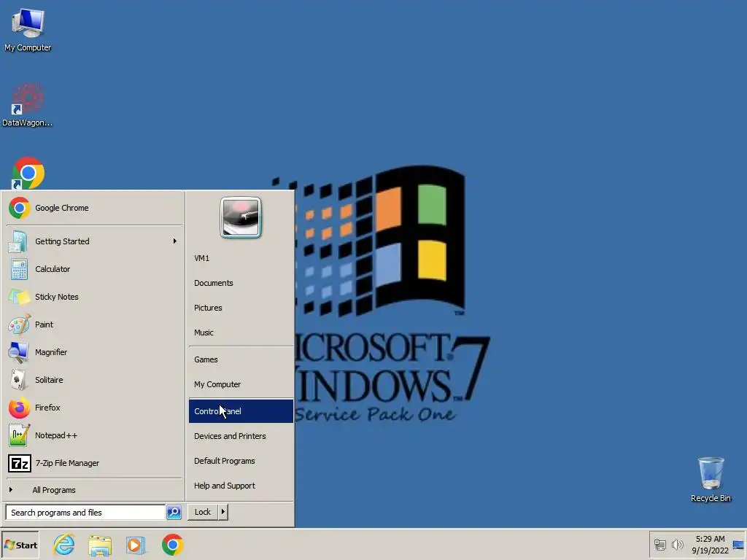Open the Calculator icon
747x560 pixels.
click(x=19, y=270)
